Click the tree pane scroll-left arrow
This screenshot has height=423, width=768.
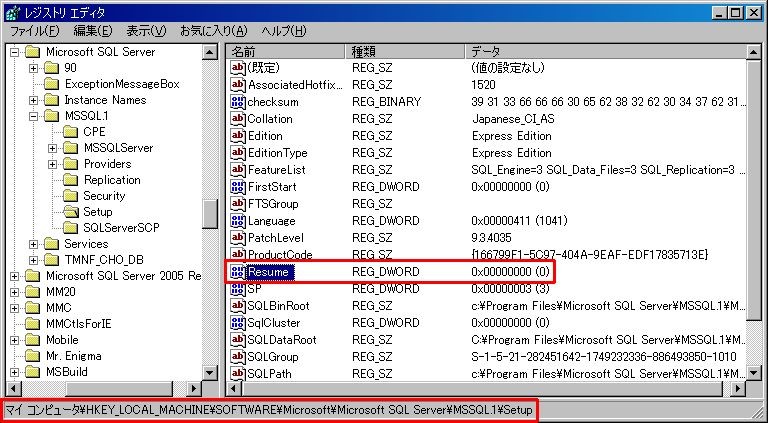[12, 389]
